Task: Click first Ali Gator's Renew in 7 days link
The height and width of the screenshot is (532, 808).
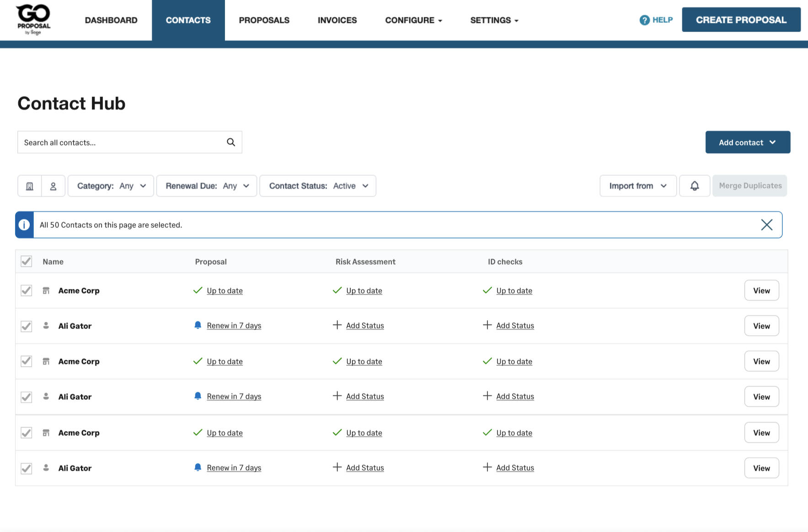Action: [x=234, y=325]
